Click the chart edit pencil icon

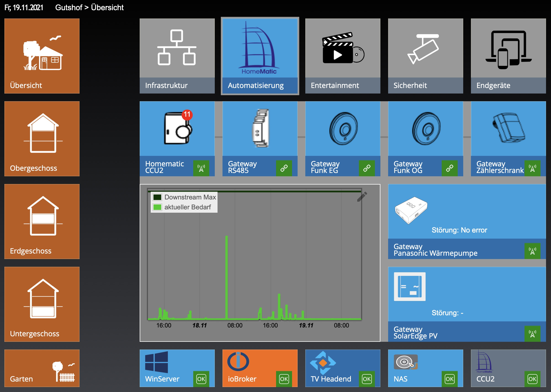click(362, 196)
